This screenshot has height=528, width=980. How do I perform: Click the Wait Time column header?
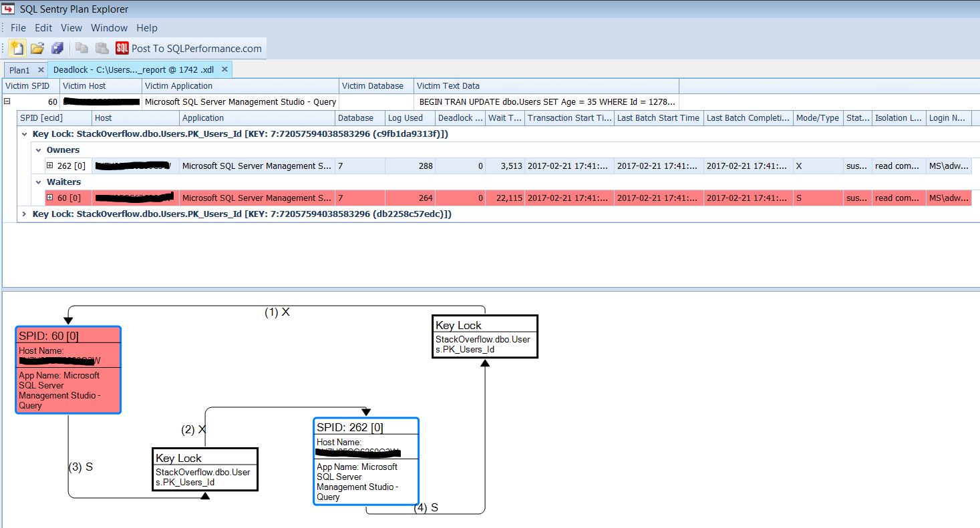pos(505,118)
